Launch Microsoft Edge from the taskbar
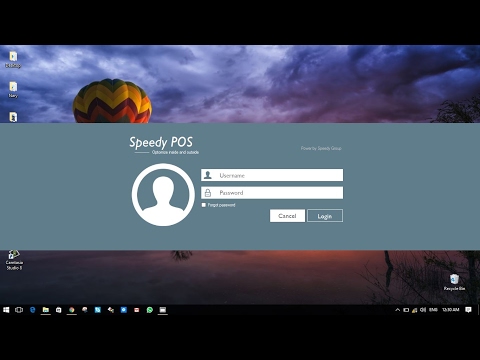Image resolution: width=480 pixels, height=360 pixels. 32,310
